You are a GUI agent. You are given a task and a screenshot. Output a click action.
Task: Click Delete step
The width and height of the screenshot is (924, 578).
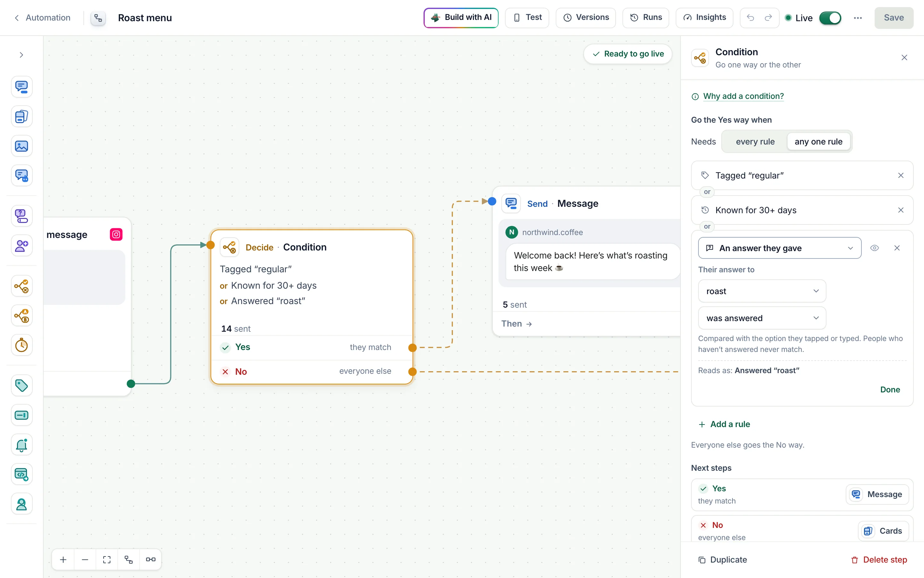tap(879, 560)
